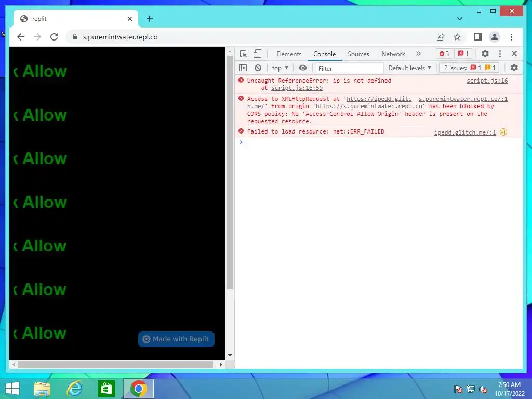Open the Windows Start menu
This screenshot has width=532, height=399.
click(x=12, y=389)
